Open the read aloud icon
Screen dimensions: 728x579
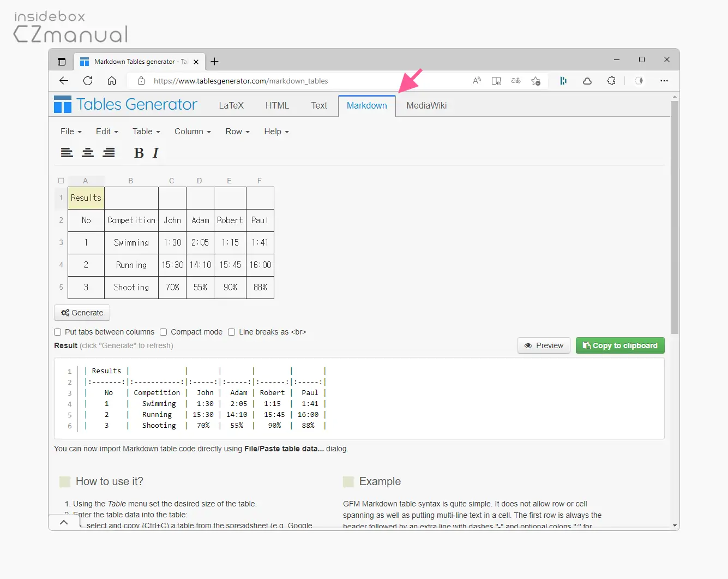[477, 81]
